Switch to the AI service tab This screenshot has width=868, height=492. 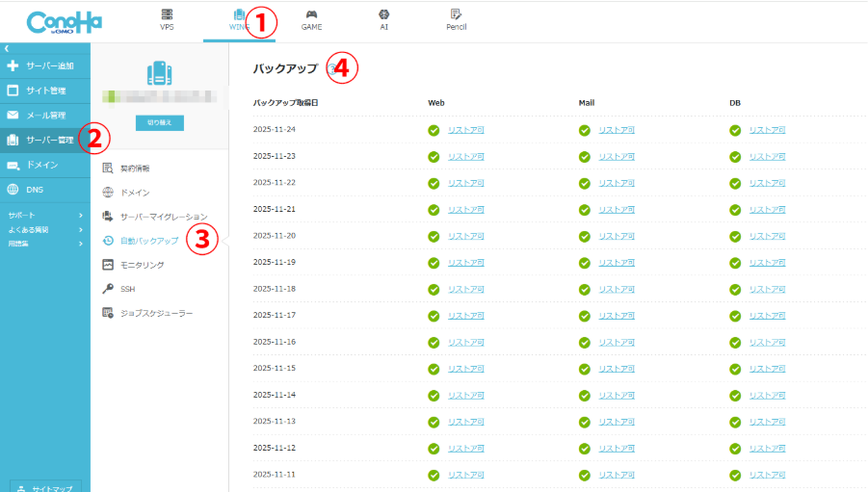(x=383, y=14)
